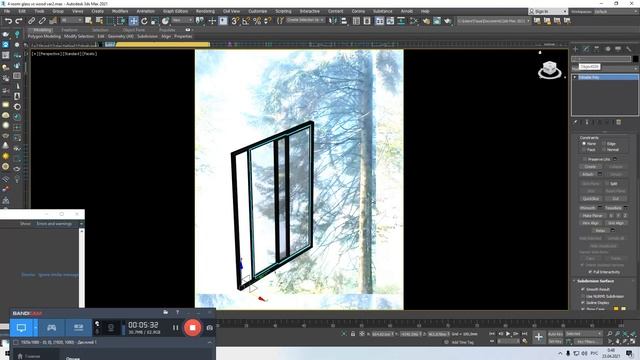The height and width of the screenshot is (360, 640).
Task: Toggle the Preserve UVs checkbox
Action: 584,159
